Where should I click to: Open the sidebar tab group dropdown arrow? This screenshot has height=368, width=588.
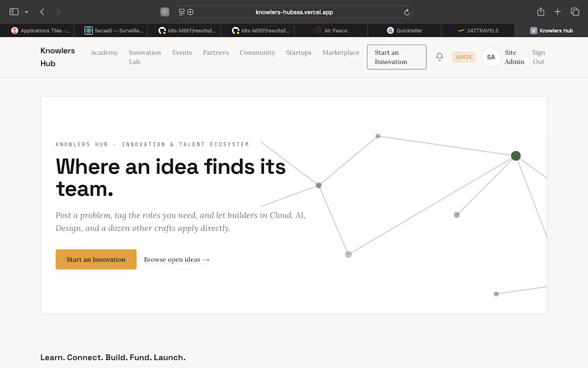click(27, 12)
